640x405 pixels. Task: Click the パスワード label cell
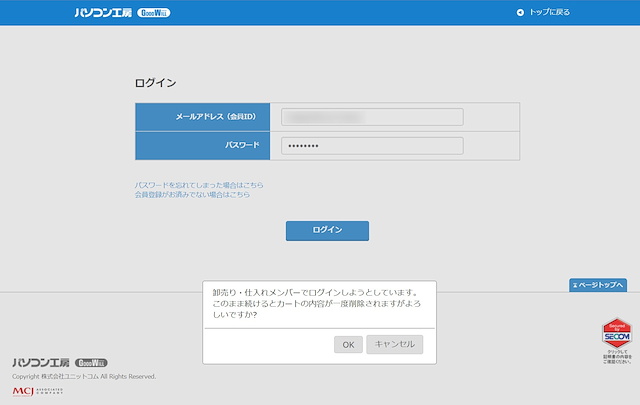click(x=202, y=146)
